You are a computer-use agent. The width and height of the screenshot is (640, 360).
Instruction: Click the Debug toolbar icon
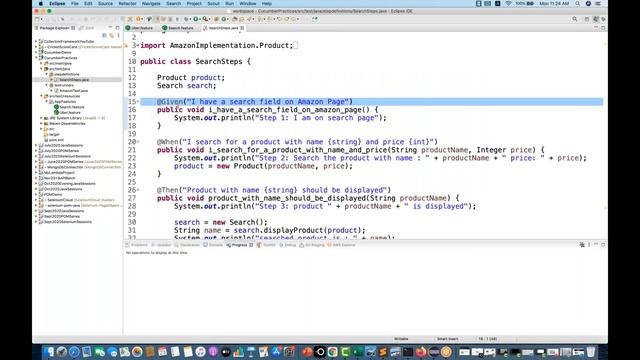point(187,19)
